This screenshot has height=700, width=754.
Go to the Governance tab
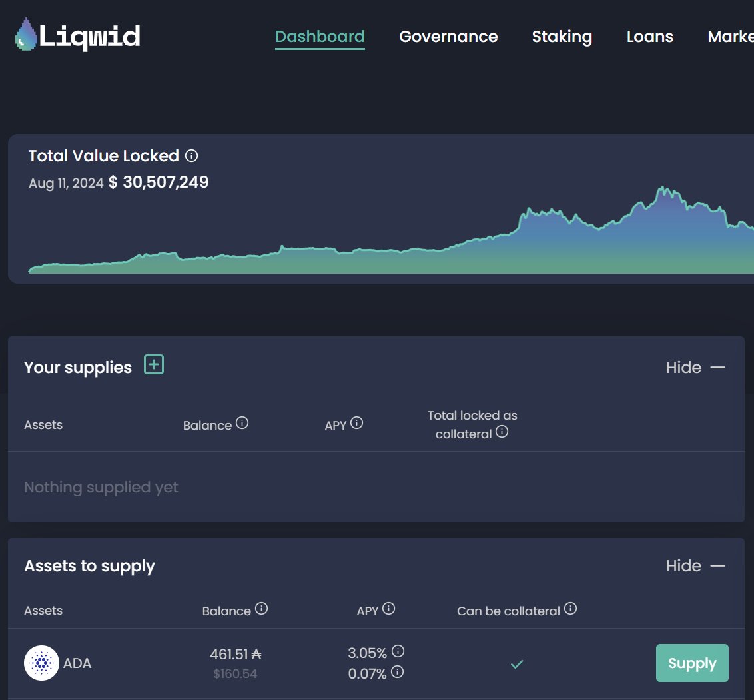(448, 37)
